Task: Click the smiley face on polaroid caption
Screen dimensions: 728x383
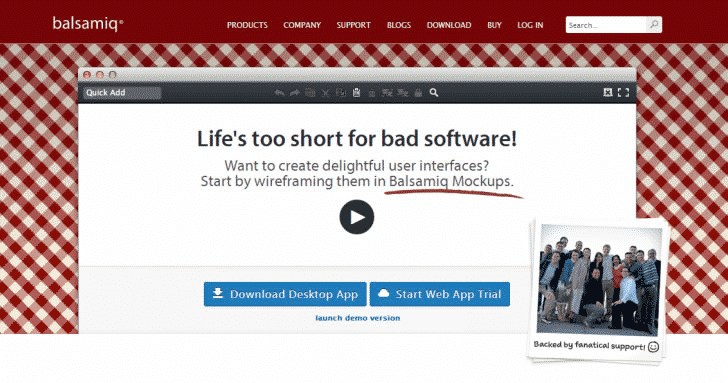Action: (653, 347)
